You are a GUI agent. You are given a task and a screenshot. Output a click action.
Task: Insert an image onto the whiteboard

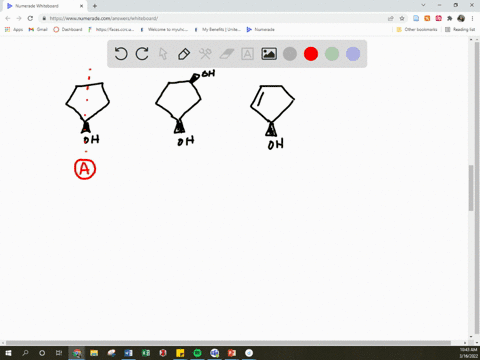(269, 54)
